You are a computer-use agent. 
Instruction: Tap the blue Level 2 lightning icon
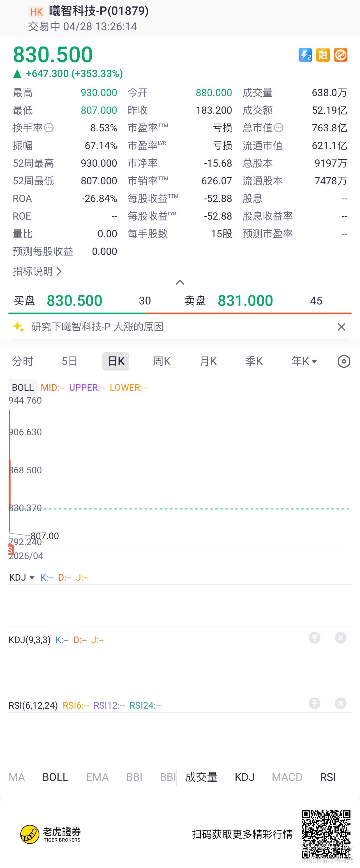tap(305, 55)
